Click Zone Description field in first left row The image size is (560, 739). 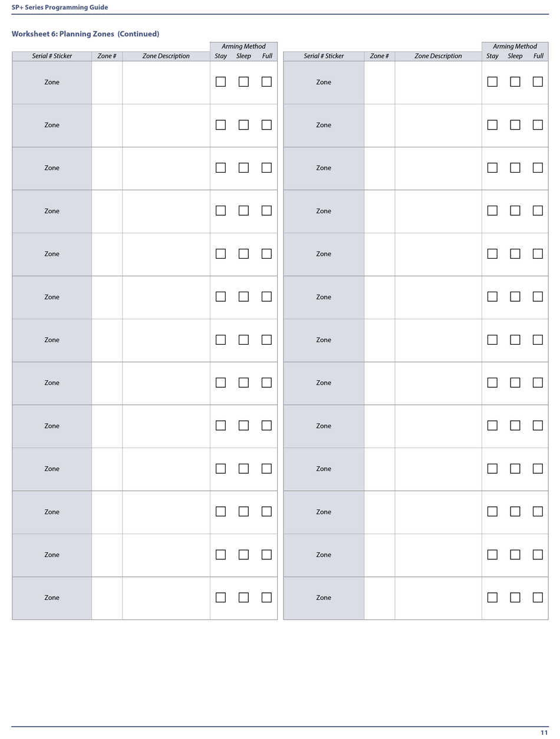tap(166, 83)
